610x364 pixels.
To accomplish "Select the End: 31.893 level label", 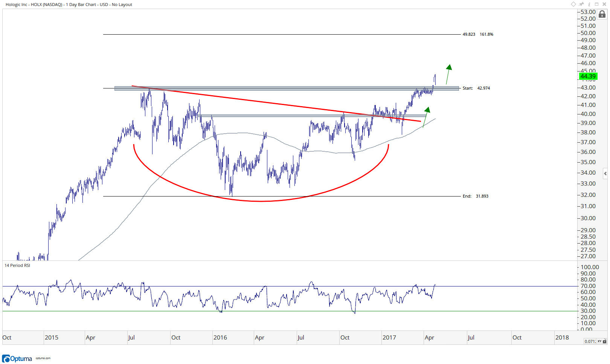I will click(x=476, y=196).
